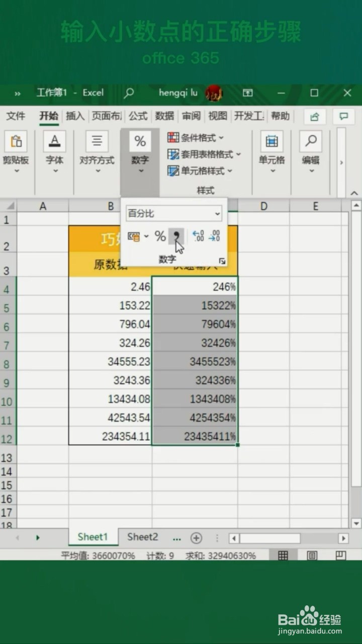Click next-sheet navigation arrow

click(x=38, y=538)
